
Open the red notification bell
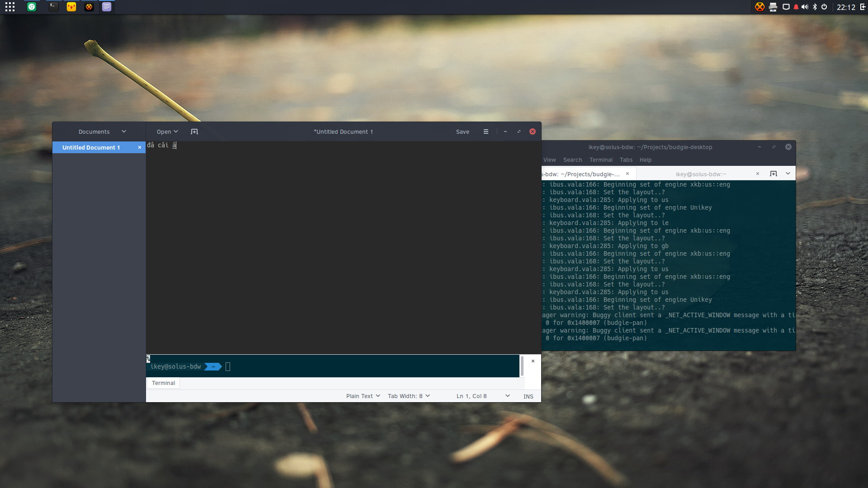[796, 7]
